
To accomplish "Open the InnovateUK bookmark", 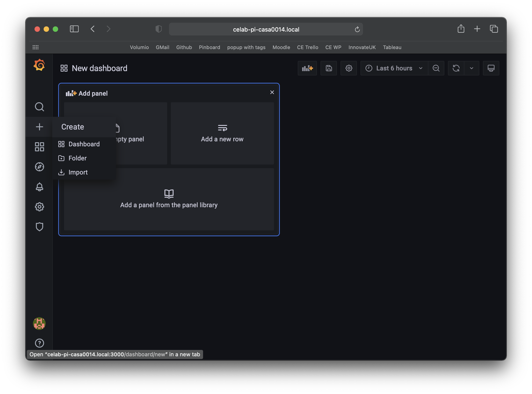I will pyautogui.click(x=362, y=47).
